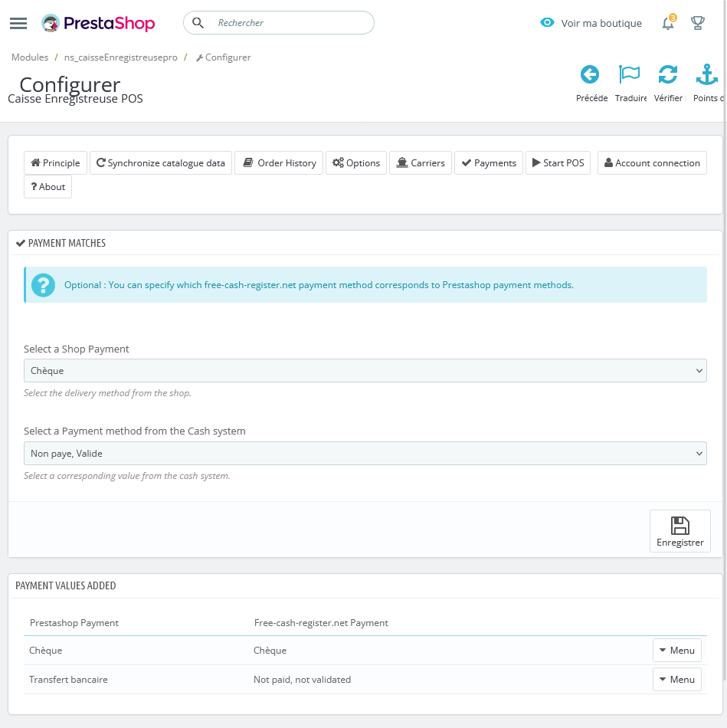This screenshot has width=727, height=728.
Task: Click the Traduire flag icon
Action: click(x=630, y=75)
